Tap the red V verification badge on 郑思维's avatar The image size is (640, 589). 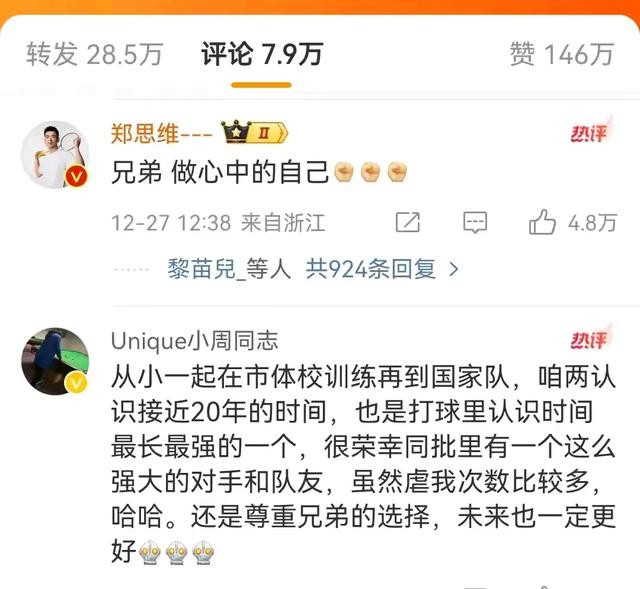pos(76,176)
